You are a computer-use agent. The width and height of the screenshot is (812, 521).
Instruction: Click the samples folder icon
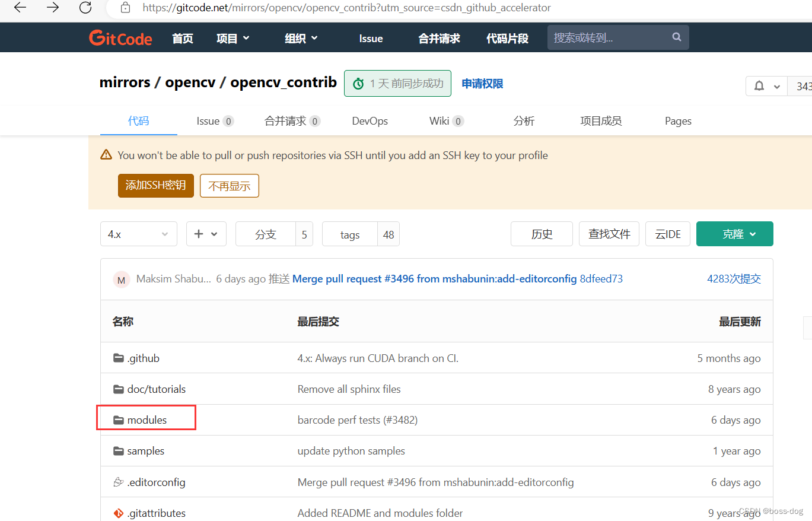(x=118, y=451)
